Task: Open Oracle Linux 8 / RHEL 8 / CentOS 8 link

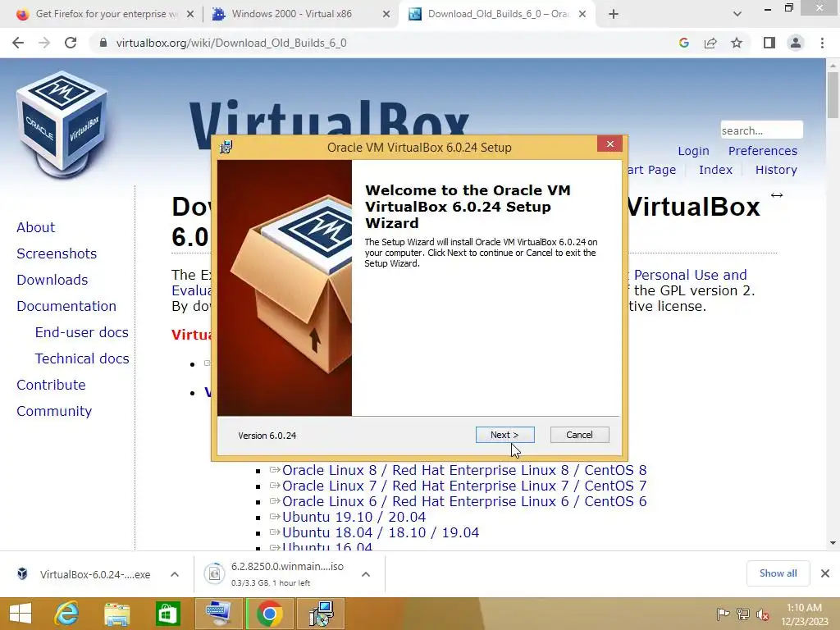Action: click(464, 470)
